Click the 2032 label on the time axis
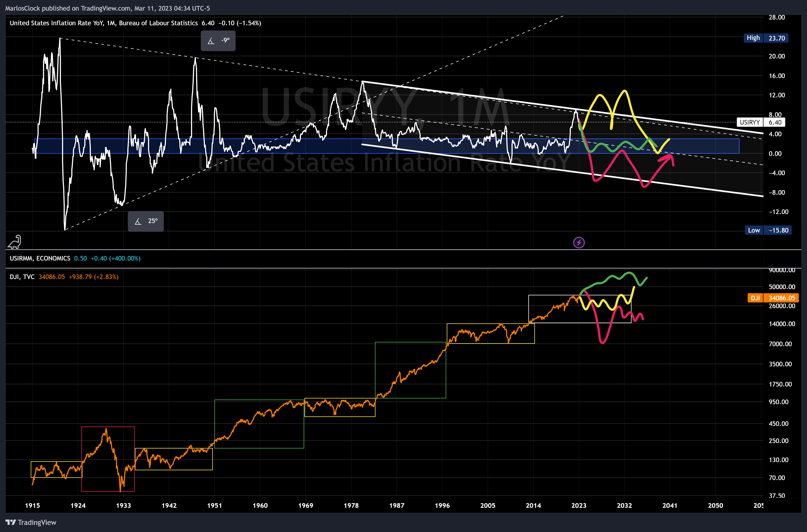 tap(624, 506)
